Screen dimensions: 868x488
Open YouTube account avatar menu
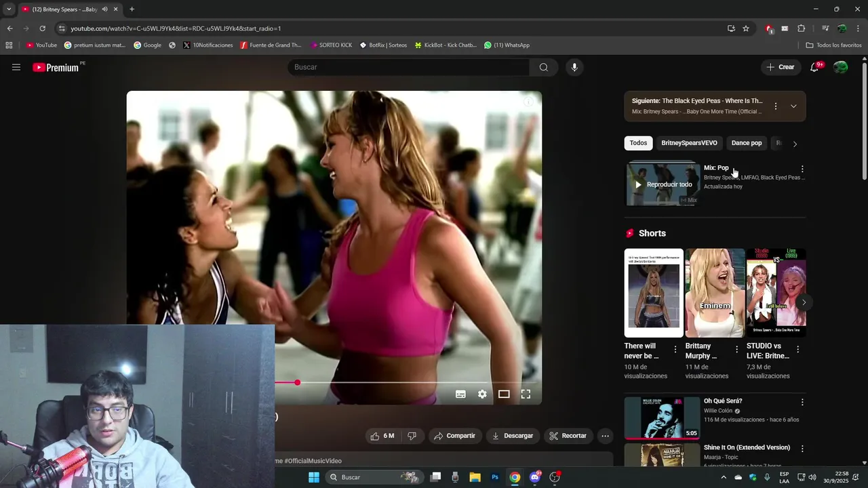pyautogui.click(x=841, y=67)
